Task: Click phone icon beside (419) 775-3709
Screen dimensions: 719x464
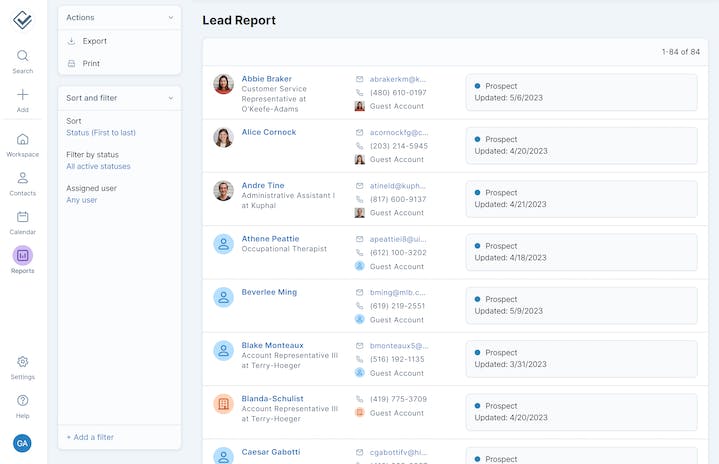Action: coord(360,399)
